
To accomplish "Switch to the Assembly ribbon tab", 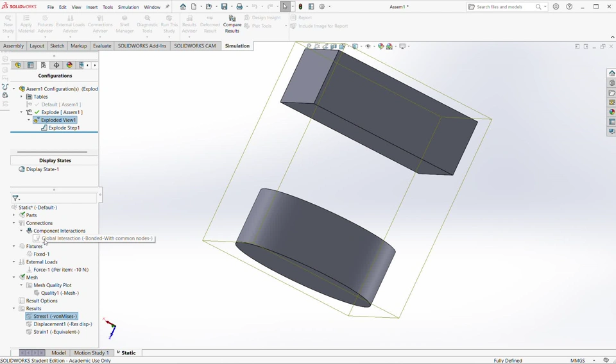I will [13, 46].
